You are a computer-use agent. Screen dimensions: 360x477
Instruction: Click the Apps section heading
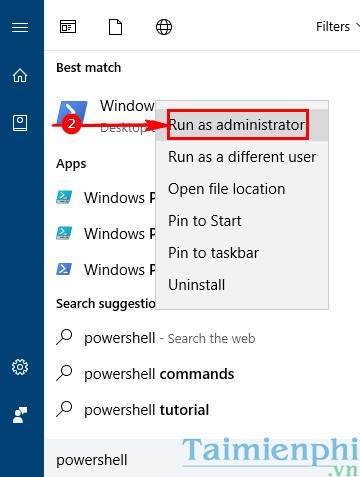71,164
